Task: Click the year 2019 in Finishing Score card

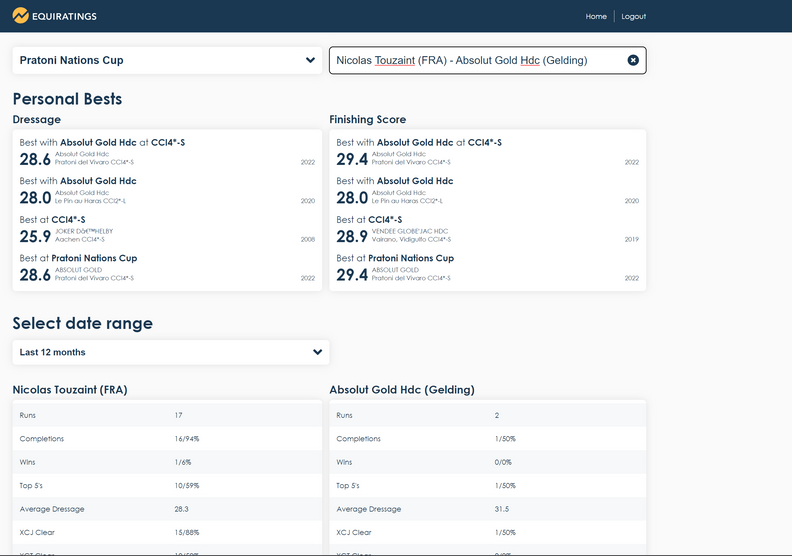Action: [631, 239]
